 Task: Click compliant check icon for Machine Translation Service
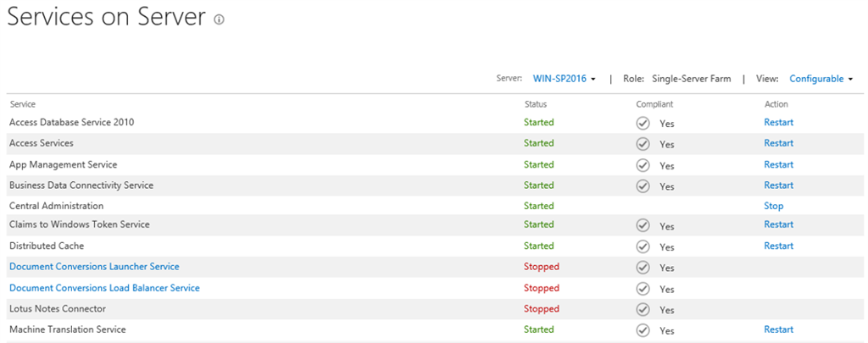click(x=643, y=330)
